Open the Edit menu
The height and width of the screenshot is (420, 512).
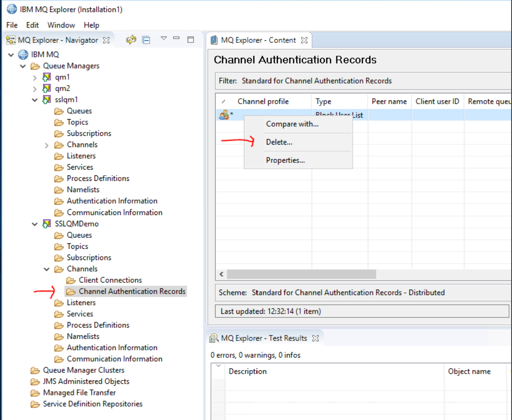33,25
